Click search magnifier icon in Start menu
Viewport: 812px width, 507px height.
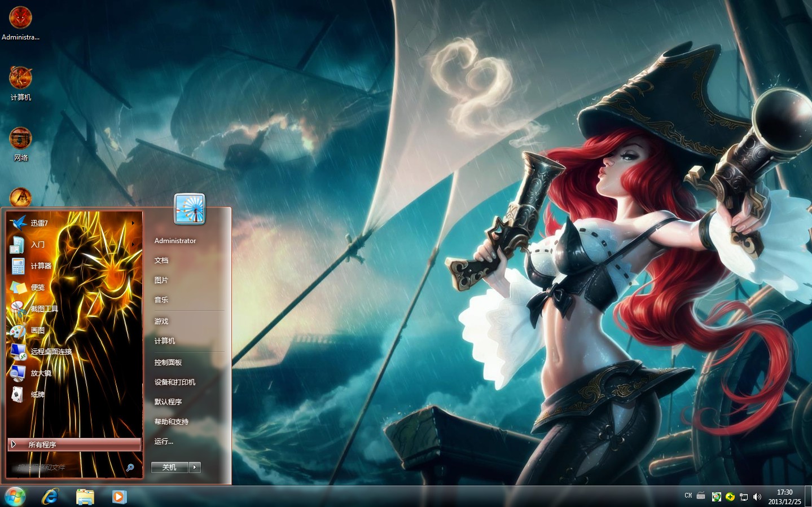point(130,468)
